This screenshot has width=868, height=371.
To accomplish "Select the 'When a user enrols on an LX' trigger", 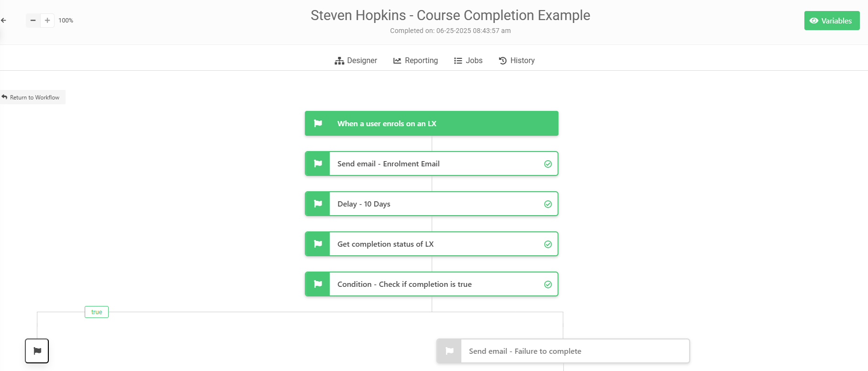I will (432, 123).
